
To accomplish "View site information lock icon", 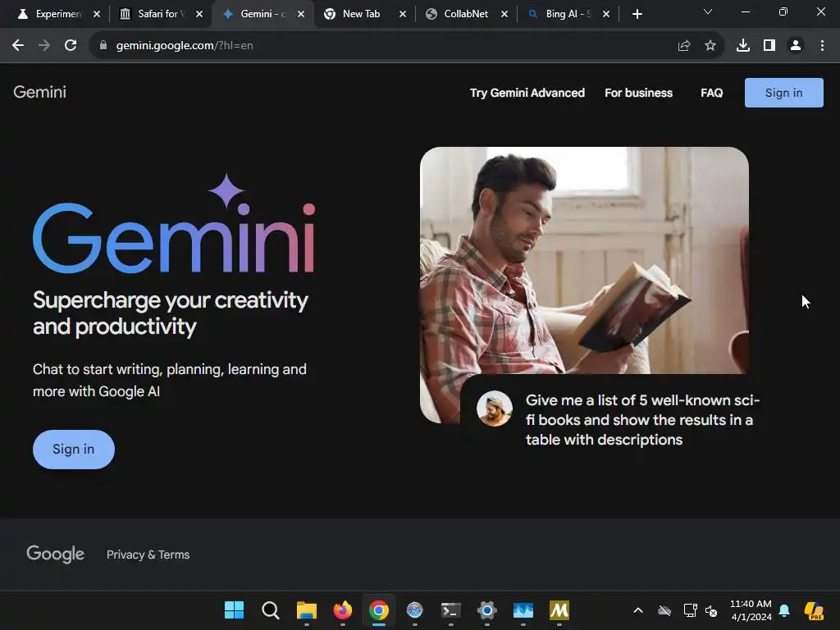I will [x=103, y=46].
